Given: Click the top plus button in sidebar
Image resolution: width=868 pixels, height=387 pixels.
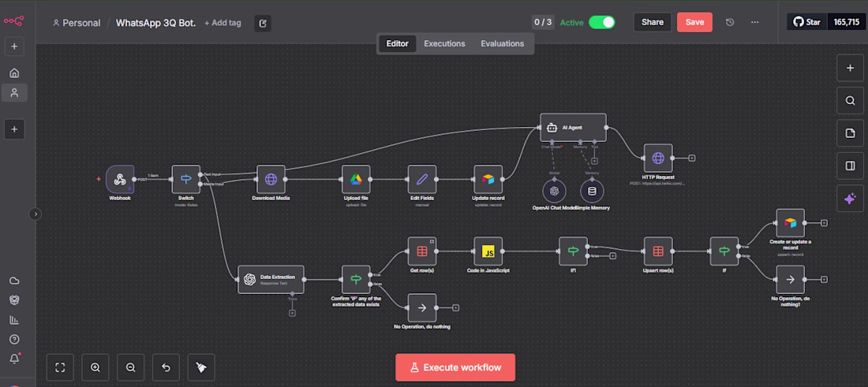Looking at the screenshot, I should 14,47.
